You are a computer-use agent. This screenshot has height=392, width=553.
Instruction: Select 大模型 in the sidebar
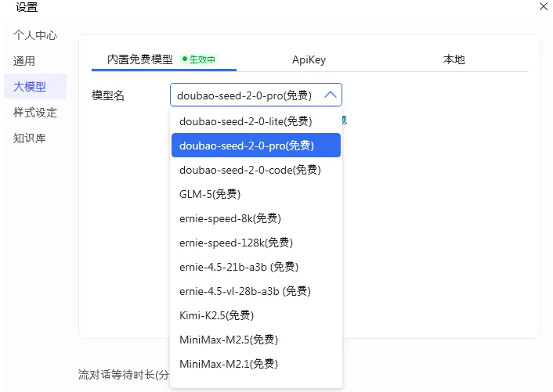35,86
